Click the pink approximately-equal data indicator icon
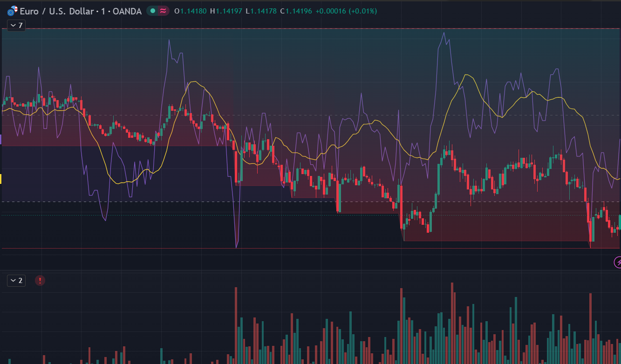This screenshot has height=364, width=621. 163,11
